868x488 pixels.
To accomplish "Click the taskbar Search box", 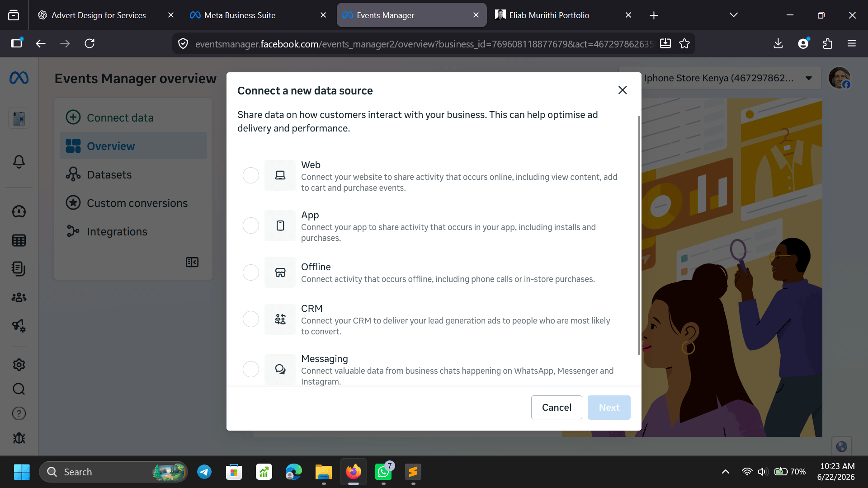I will [x=113, y=472].
